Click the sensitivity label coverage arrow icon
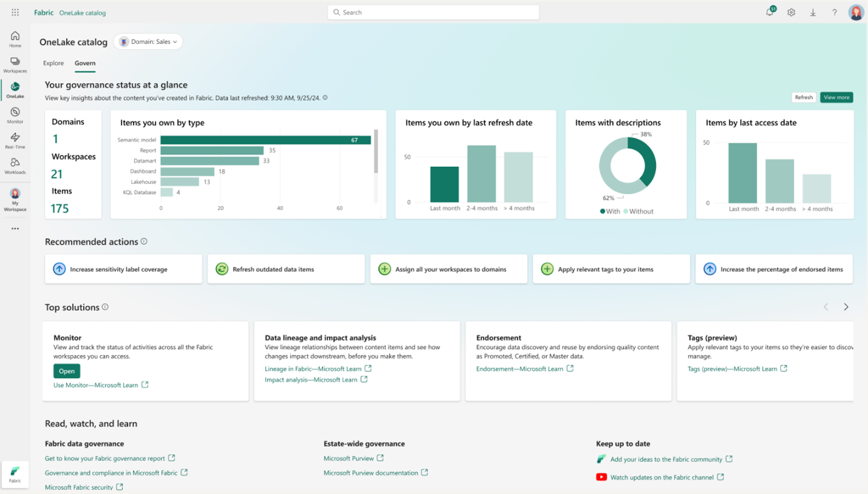 pyautogui.click(x=59, y=269)
